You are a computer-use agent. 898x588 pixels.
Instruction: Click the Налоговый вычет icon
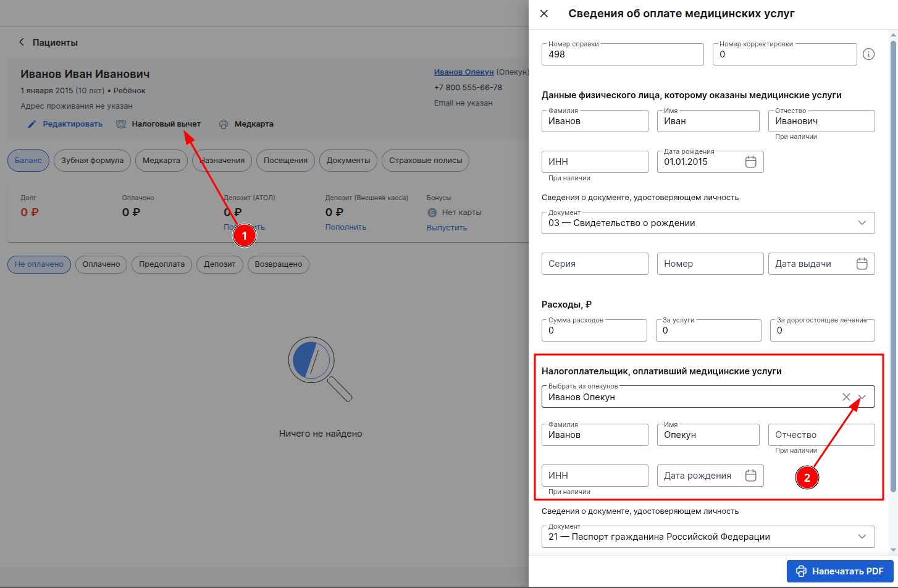click(x=121, y=124)
